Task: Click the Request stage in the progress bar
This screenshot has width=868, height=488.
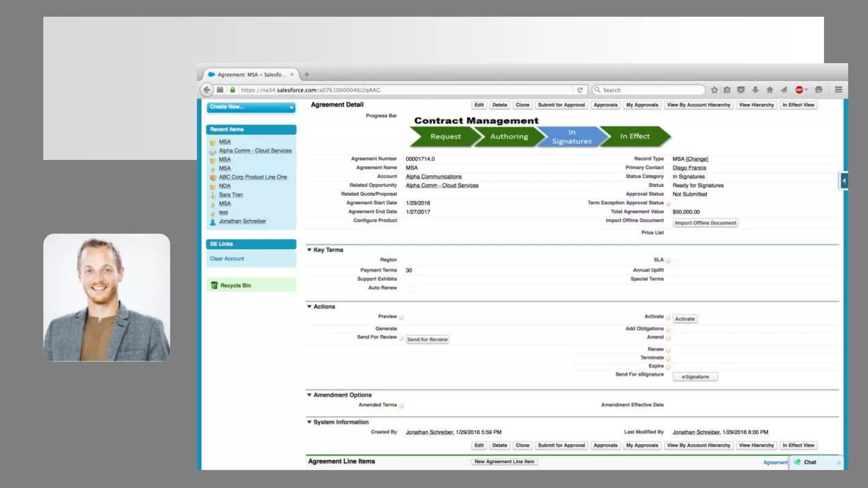Action: click(445, 136)
